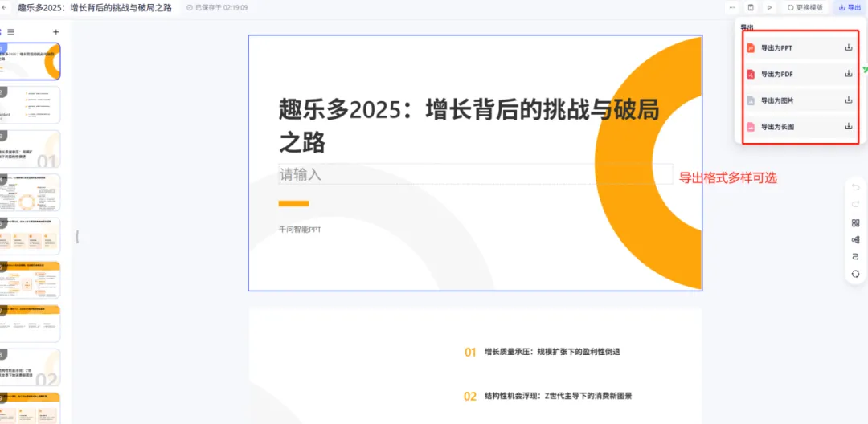This screenshot has width=868, height=424.
Task: Add a new slide with the plus icon
Action: pyautogui.click(x=55, y=32)
